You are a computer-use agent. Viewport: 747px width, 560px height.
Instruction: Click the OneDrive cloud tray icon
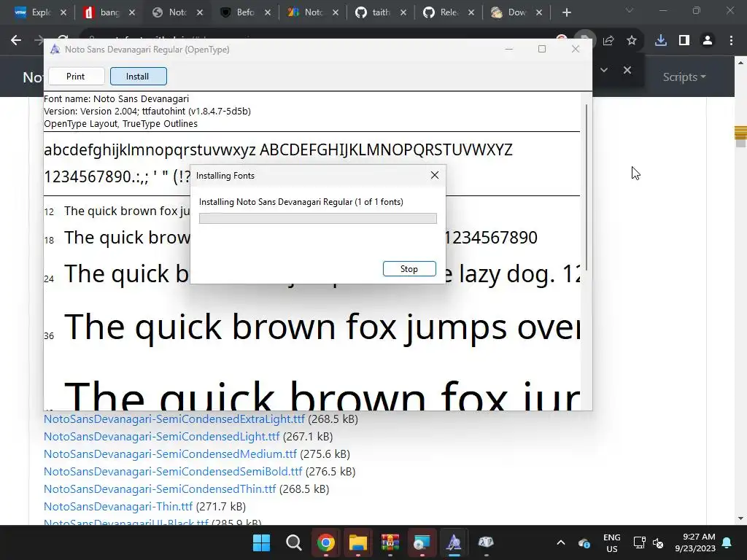(584, 542)
